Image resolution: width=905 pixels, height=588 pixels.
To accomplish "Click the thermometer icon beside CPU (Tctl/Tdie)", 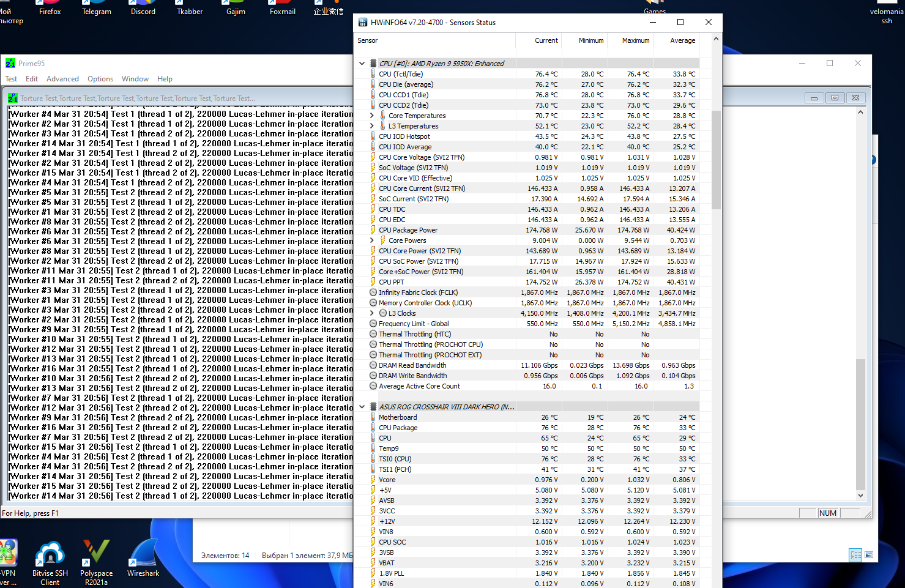I will pyautogui.click(x=373, y=74).
